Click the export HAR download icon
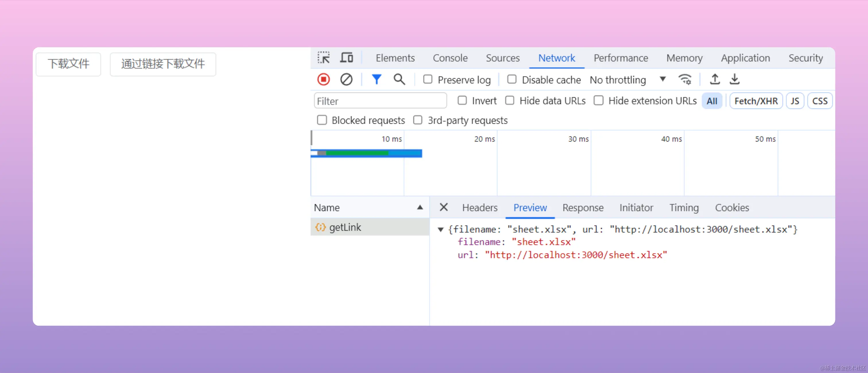 [734, 80]
